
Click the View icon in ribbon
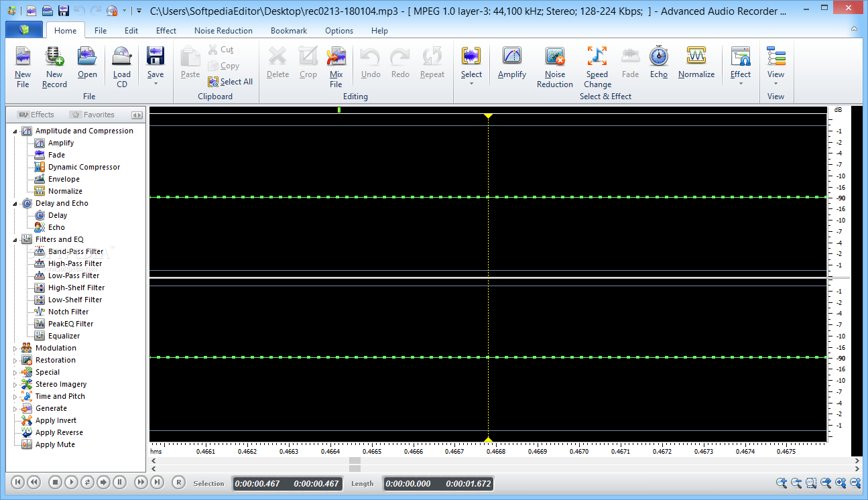pyautogui.click(x=776, y=56)
